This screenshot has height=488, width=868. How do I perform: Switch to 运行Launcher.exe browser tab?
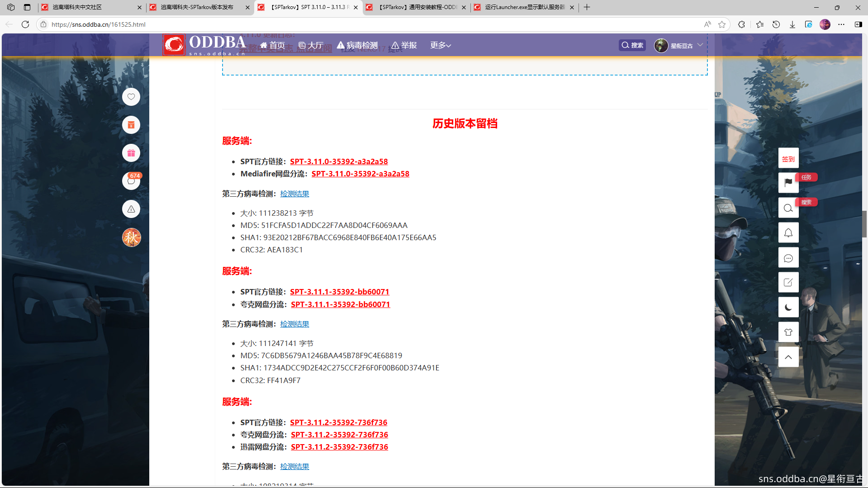point(524,7)
